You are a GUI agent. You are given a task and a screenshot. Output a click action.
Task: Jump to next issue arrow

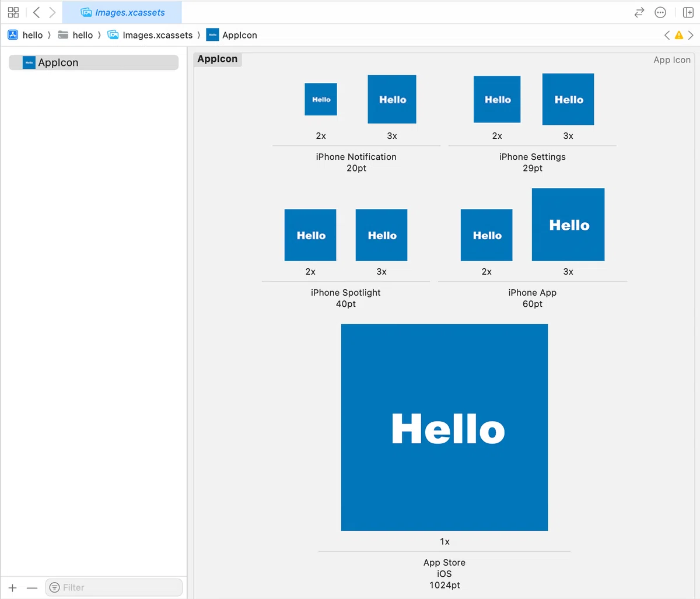click(x=691, y=35)
